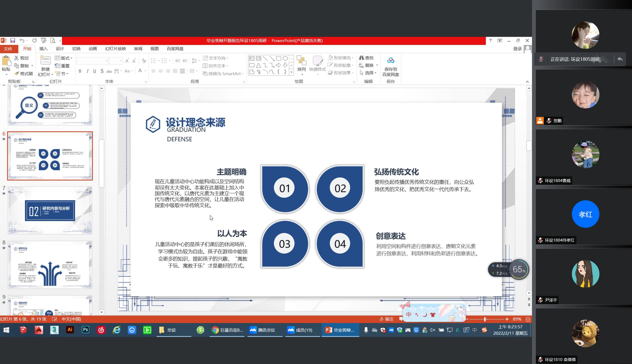The width and height of the screenshot is (632, 364).
Task: Select slide 8 thumbnail 研究方法
Action: tap(50, 265)
